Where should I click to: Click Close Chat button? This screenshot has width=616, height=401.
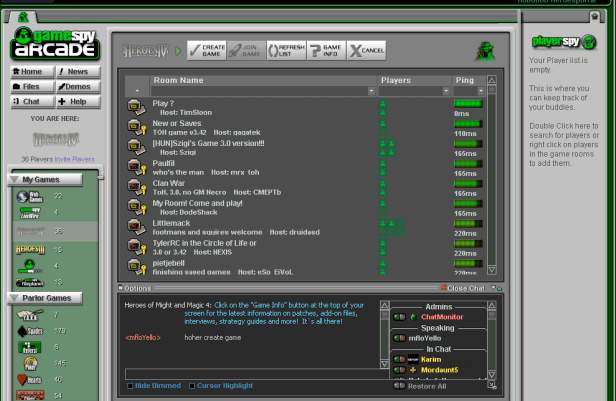tap(463, 288)
